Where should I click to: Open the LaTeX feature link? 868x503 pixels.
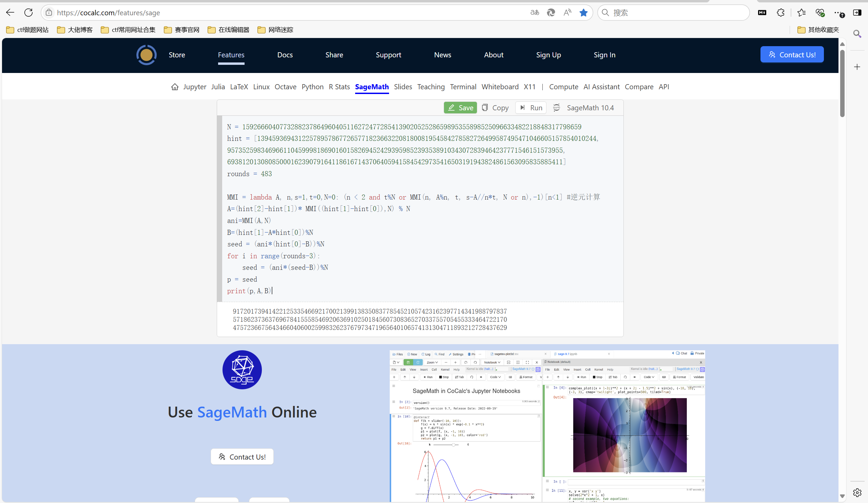click(x=239, y=87)
